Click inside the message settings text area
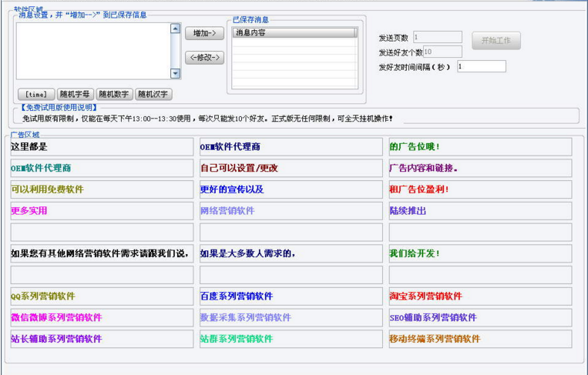This screenshot has height=375, width=588. (x=92, y=50)
